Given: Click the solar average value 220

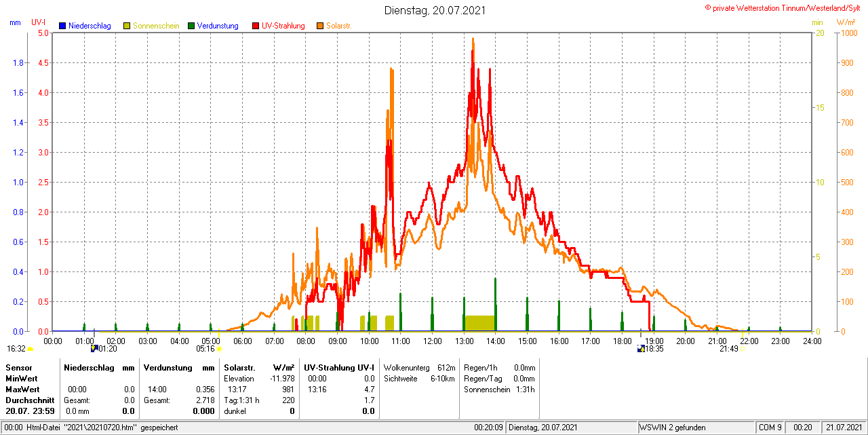Looking at the screenshot, I should tap(288, 400).
